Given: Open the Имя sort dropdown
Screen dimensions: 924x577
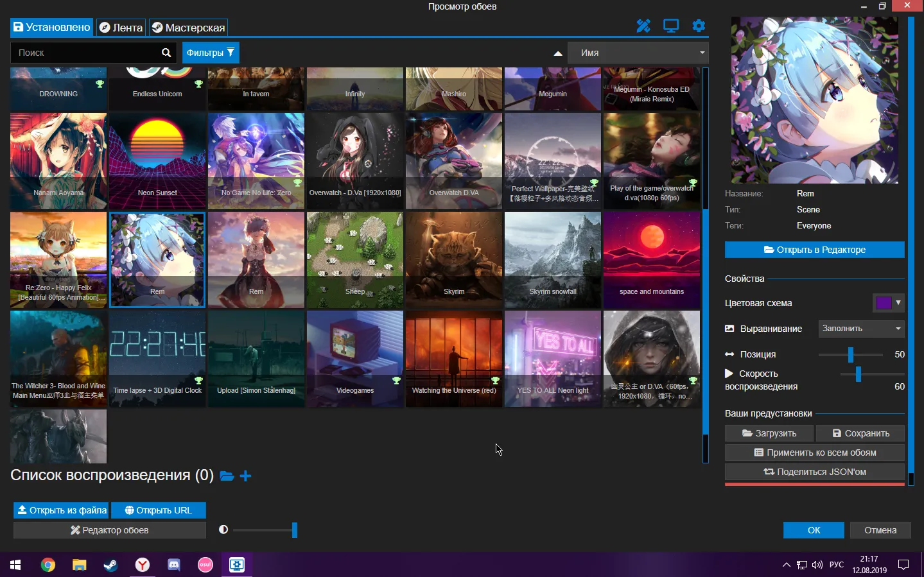Looking at the screenshot, I should point(638,53).
